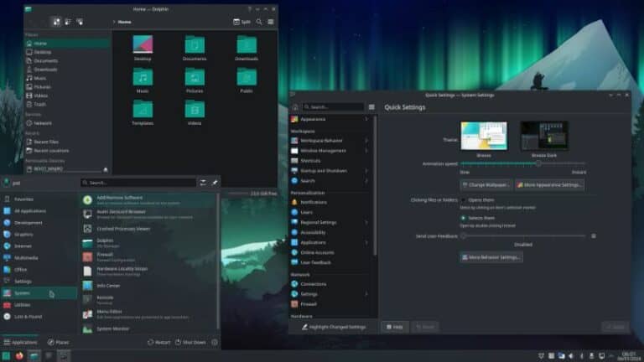Select Trash in Dolphin Places panel
The height and width of the screenshot is (362, 644).
click(x=67, y=104)
